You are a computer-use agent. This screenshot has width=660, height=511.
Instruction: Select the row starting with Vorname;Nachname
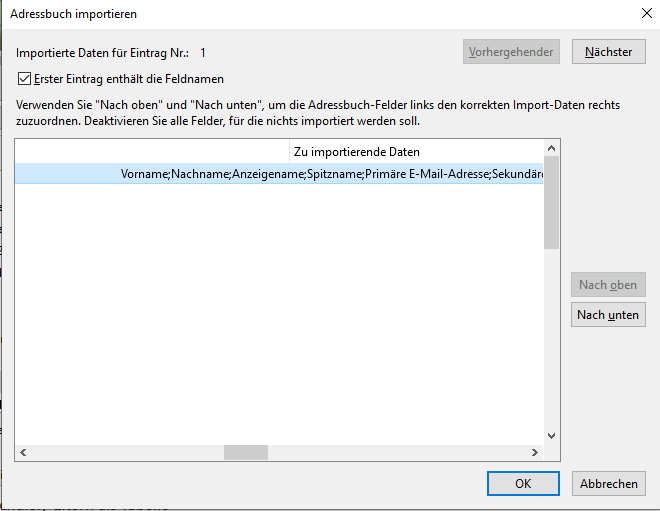[279, 173]
